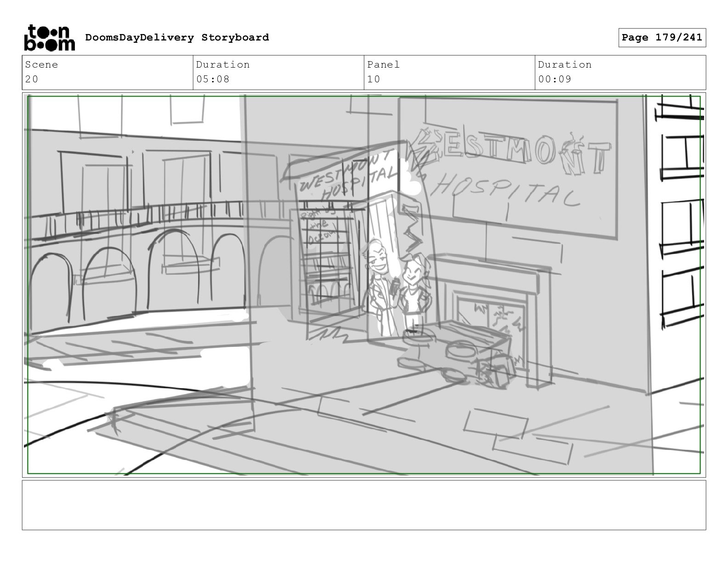Select the Panel 10 header cell
This screenshot has height=563, width=728.
point(449,72)
